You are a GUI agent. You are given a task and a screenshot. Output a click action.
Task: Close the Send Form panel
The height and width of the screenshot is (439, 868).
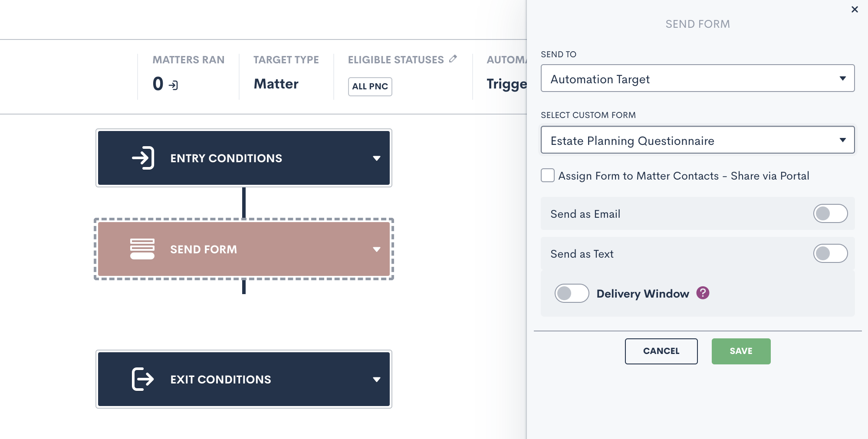click(855, 10)
